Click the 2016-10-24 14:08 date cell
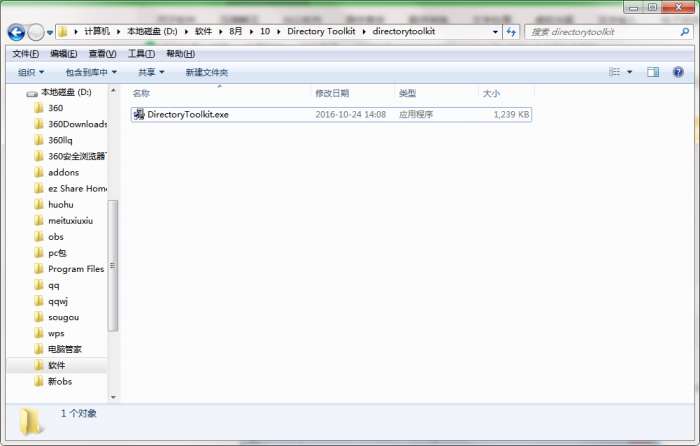 (x=350, y=115)
